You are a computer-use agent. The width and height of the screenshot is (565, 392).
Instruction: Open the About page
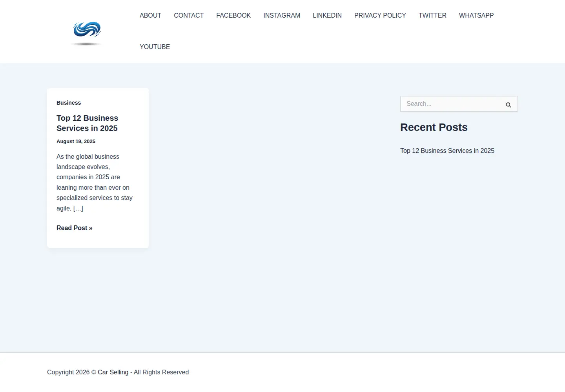pyautogui.click(x=150, y=15)
